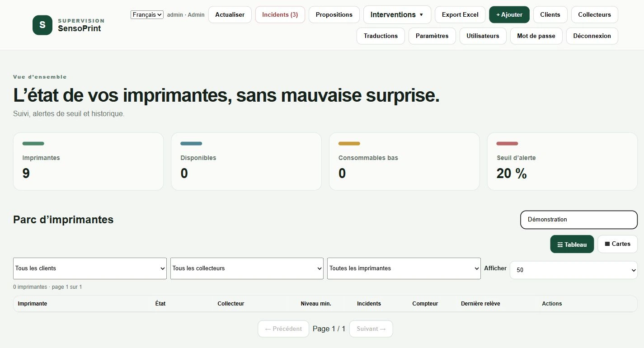Click the Collecteur column header
The image size is (644, 348).
(x=231, y=304)
